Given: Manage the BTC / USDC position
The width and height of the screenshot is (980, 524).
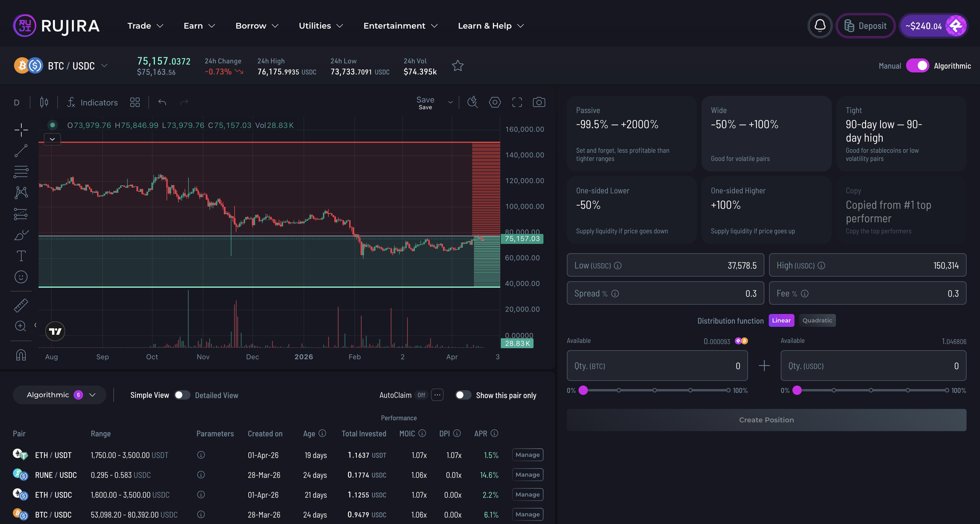Looking at the screenshot, I should [527, 514].
